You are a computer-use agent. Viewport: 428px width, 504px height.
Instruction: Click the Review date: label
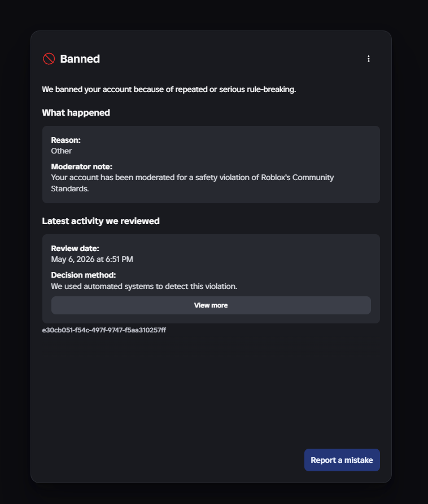point(75,248)
